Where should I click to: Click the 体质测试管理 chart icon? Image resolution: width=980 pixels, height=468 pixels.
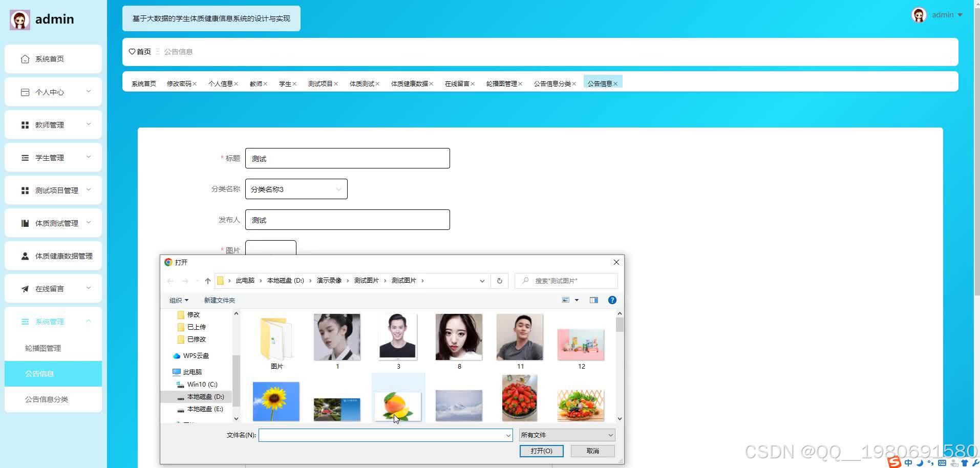click(25, 223)
